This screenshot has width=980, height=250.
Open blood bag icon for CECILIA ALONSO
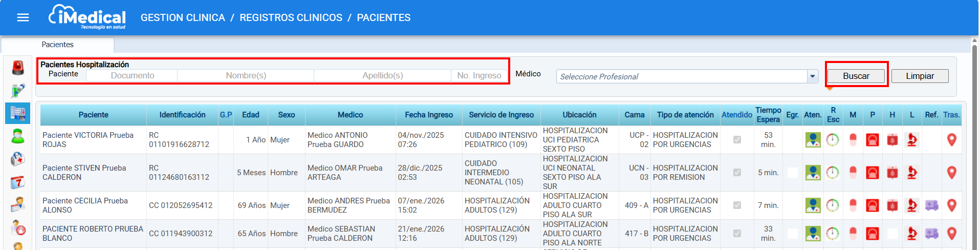(x=892, y=205)
